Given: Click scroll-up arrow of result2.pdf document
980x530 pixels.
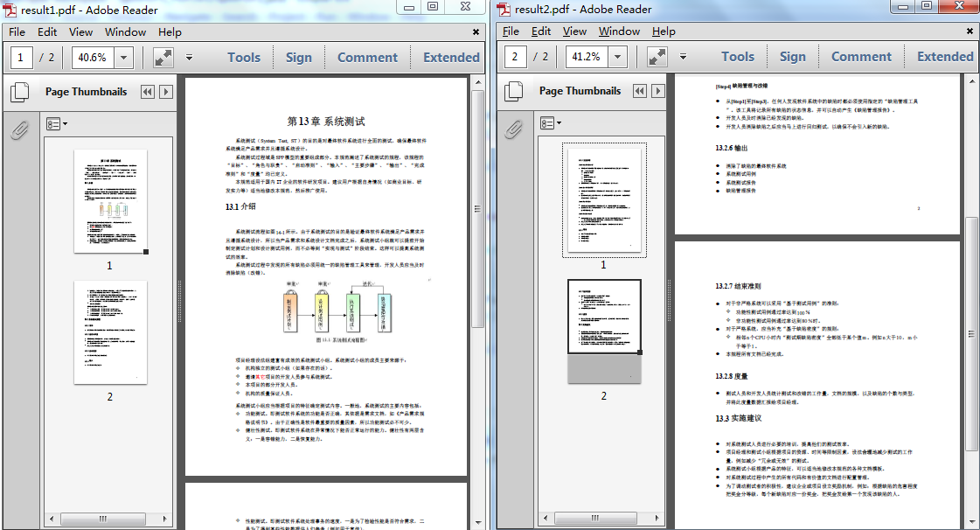Looking at the screenshot, I should 972,82.
